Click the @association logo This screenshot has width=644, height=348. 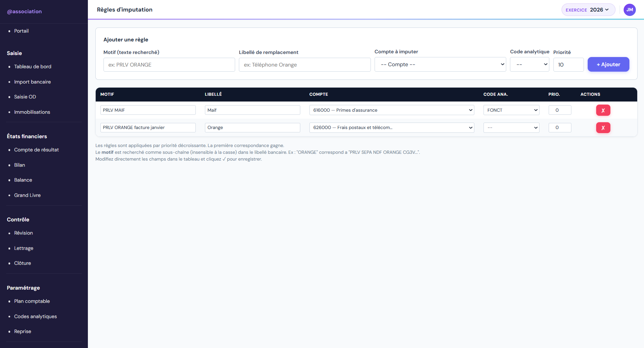point(24,12)
